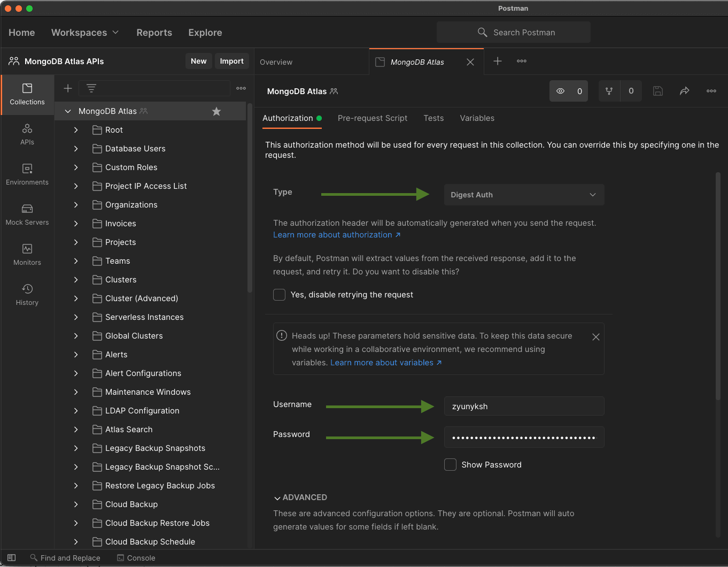The image size is (728, 567).
Task: Expand the Root folder
Action: pos(76,130)
